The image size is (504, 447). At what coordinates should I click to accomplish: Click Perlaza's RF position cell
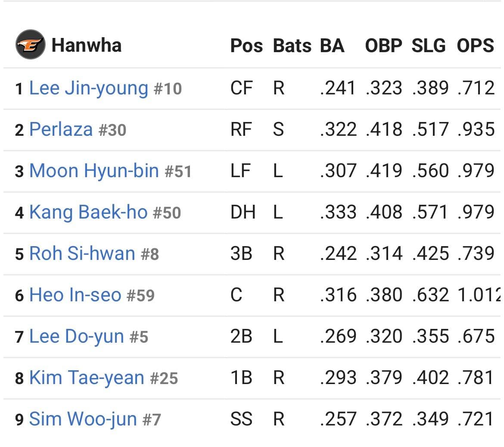(x=241, y=130)
